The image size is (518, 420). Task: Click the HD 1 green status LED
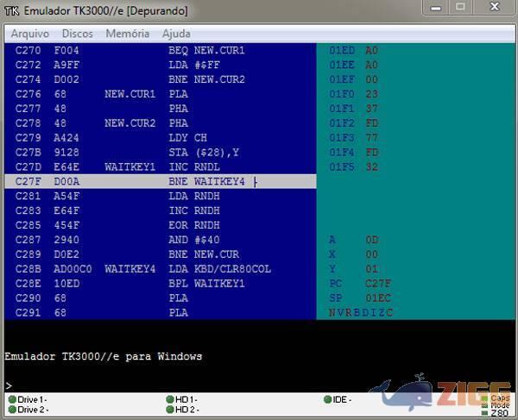[x=170, y=399]
